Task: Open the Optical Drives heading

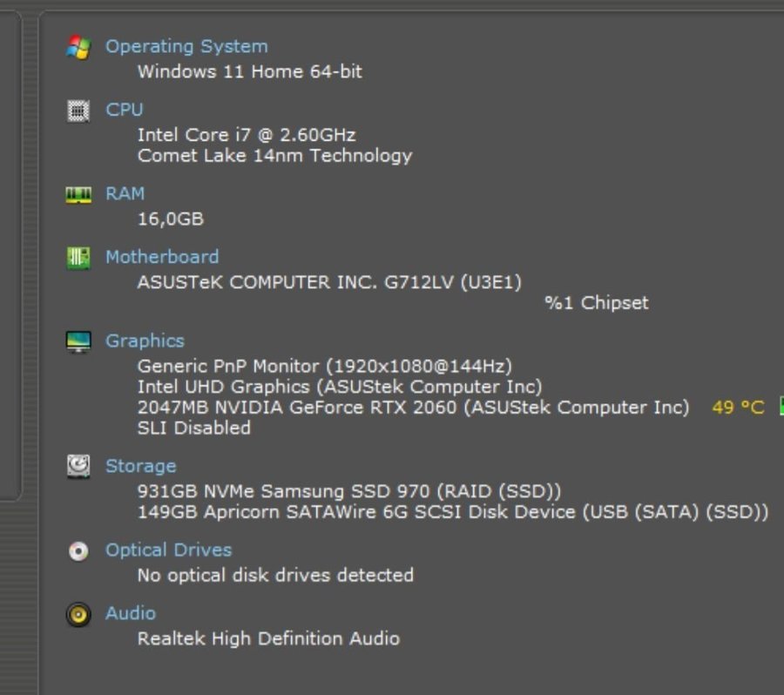Action: [x=168, y=550]
